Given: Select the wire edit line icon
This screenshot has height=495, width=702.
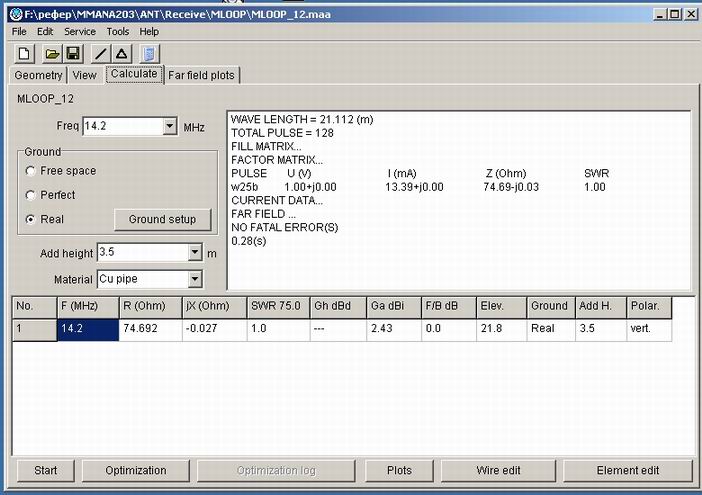Looking at the screenshot, I should point(101,53).
